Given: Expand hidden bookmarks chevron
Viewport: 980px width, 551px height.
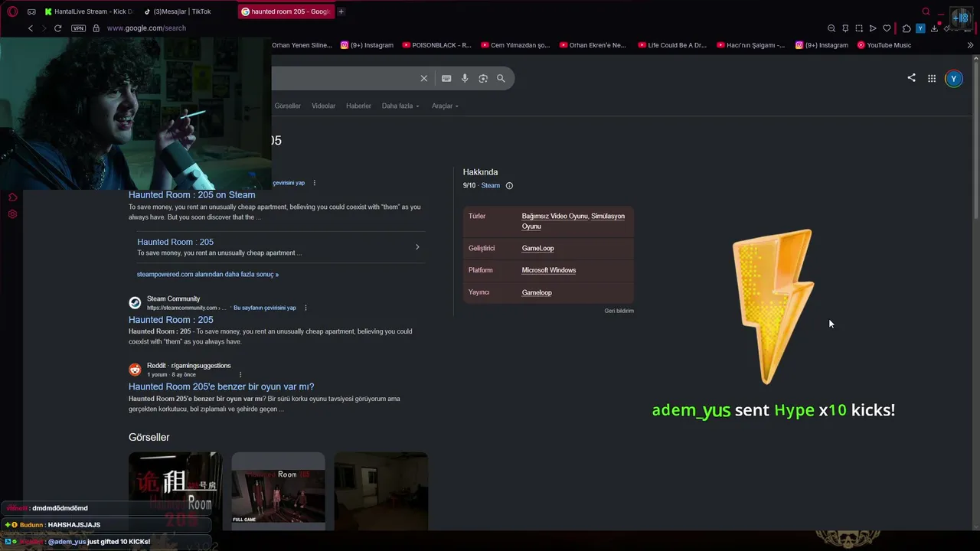Looking at the screenshot, I should click(970, 45).
